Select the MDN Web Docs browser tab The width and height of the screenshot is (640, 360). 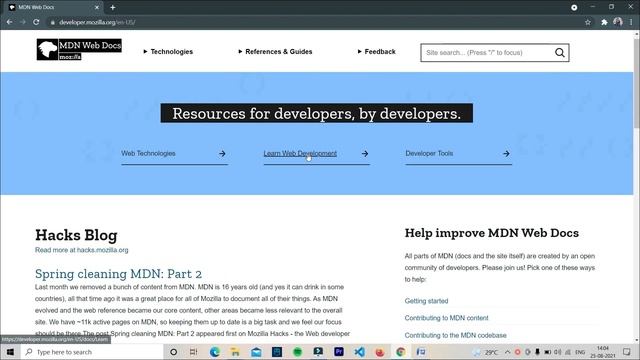tap(51, 7)
